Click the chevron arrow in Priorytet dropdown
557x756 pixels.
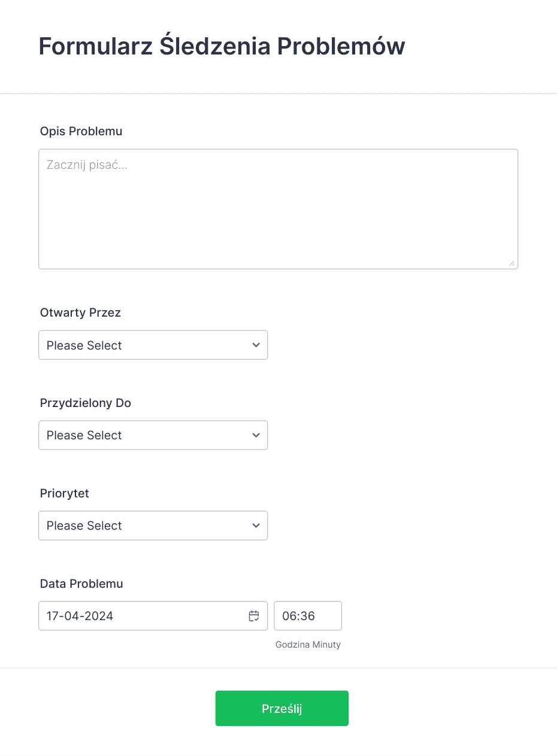tap(256, 526)
